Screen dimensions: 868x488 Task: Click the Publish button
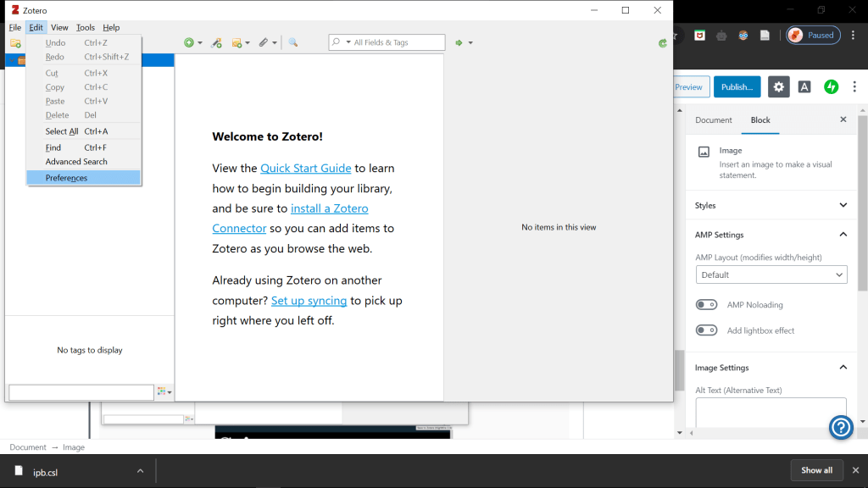coord(737,86)
